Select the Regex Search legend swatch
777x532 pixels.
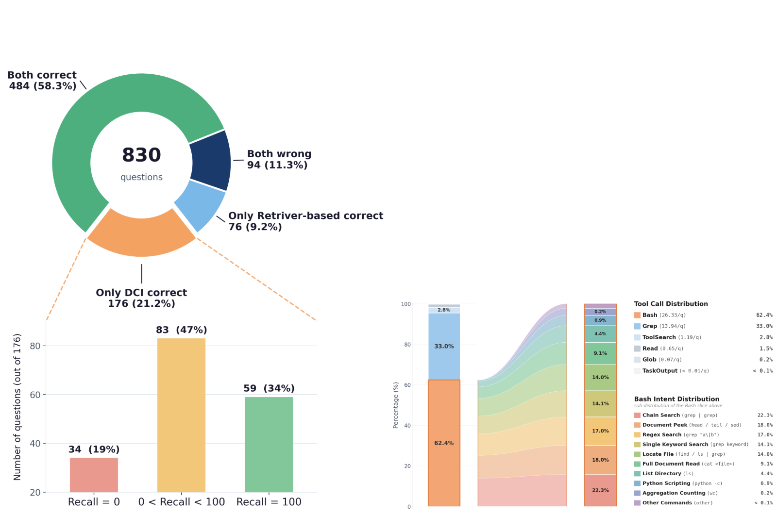click(637, 434)
